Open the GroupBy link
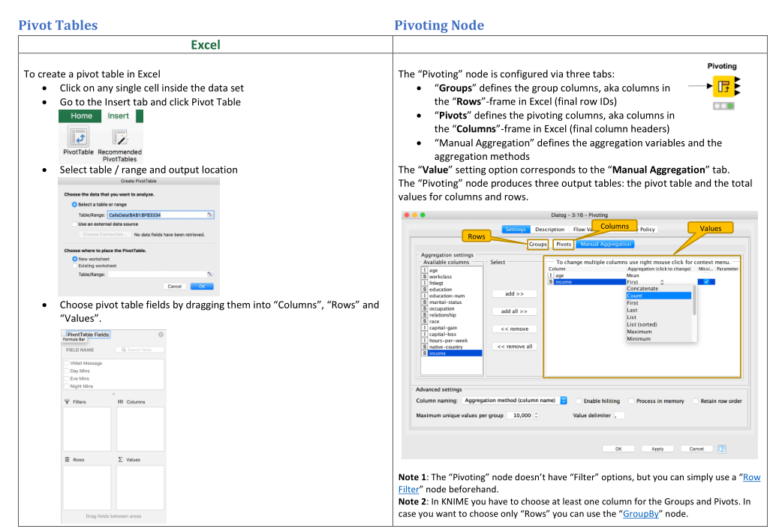779x532 pixels. point(641,514)
